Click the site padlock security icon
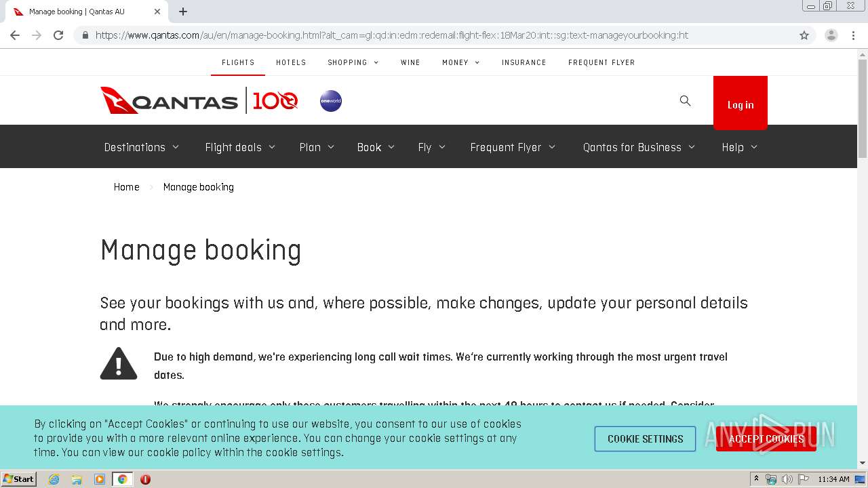 tap(85, 35)
